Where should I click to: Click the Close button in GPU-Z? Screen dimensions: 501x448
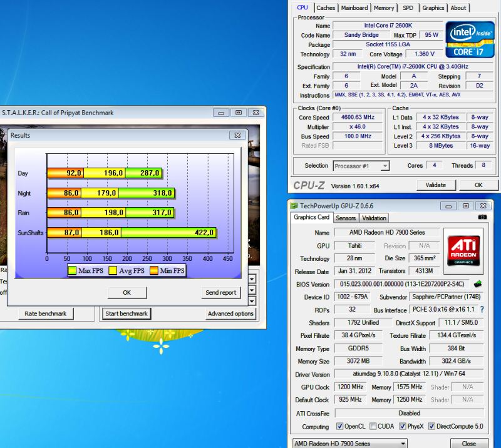pos(469,444)
